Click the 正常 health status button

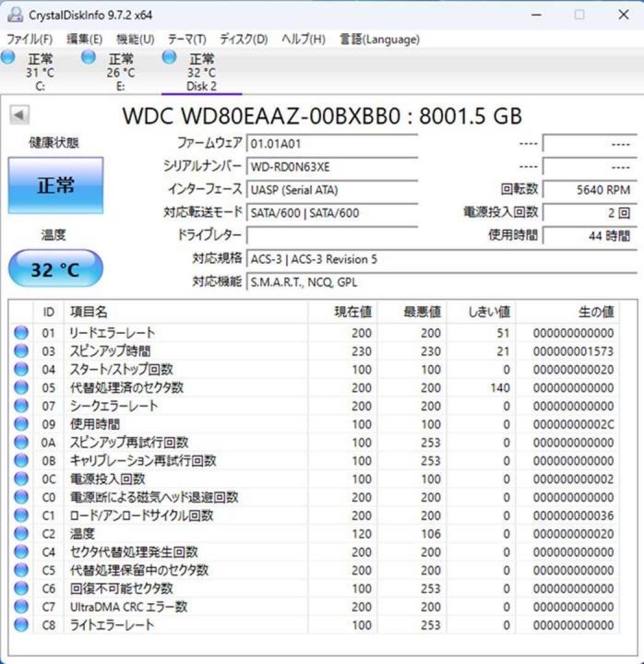pos(55,184)
